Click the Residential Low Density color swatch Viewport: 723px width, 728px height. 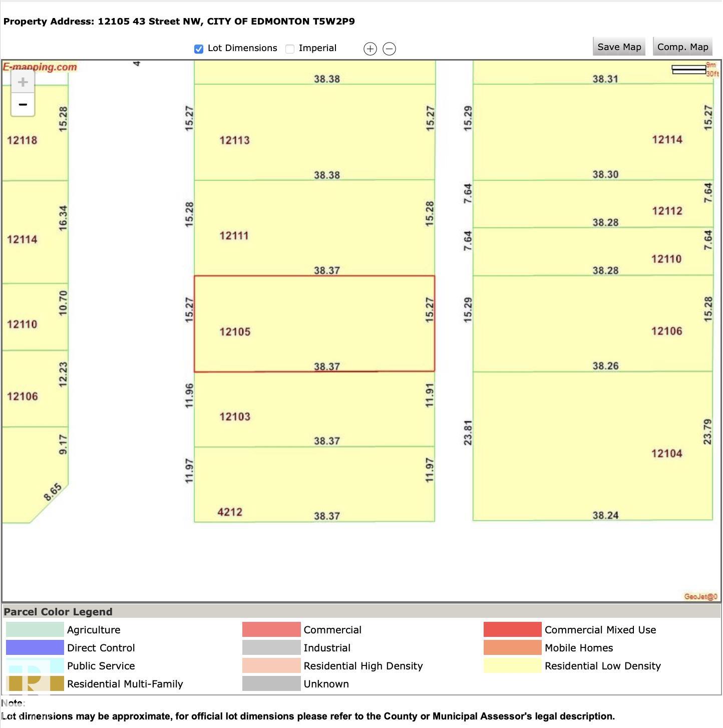click(512, 666)
